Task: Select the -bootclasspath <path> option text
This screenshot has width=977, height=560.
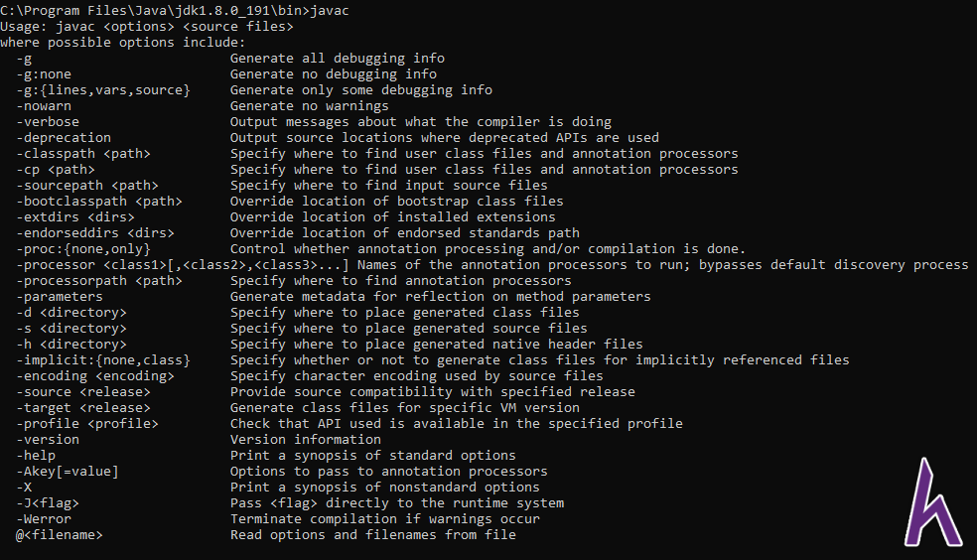Action: pos(99,202)
